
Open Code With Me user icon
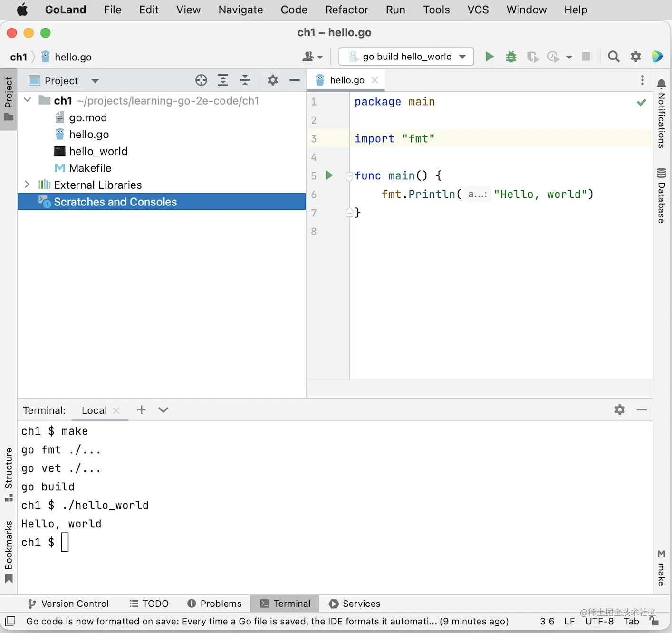click(x=308, y=57)
